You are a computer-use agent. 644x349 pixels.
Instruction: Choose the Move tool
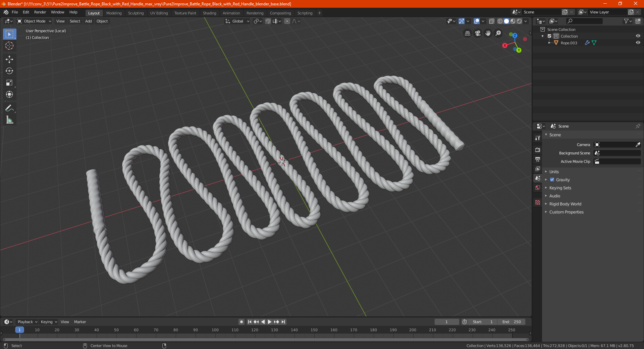pos(9,59)
